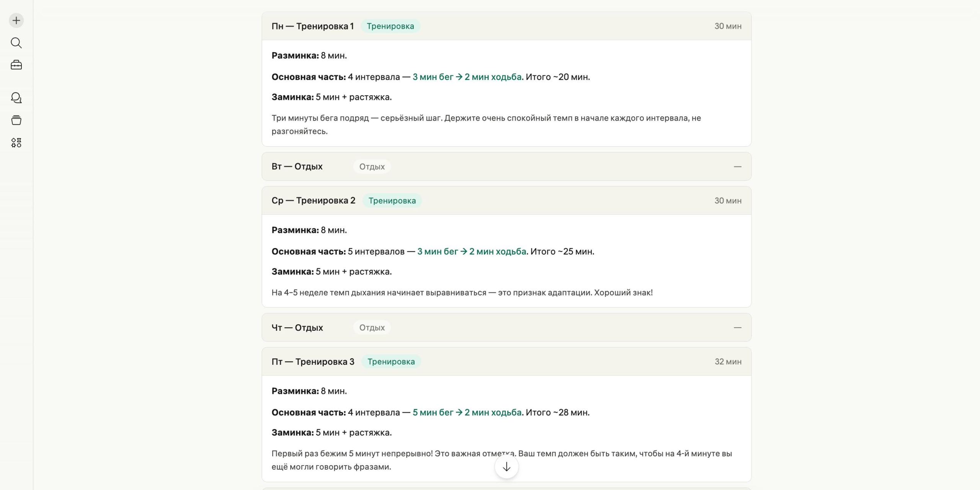Click Отдых tag in Thursday row
The width and height of the screenshot is (980, 490).
pyautogui.click(x=372, y=328)
